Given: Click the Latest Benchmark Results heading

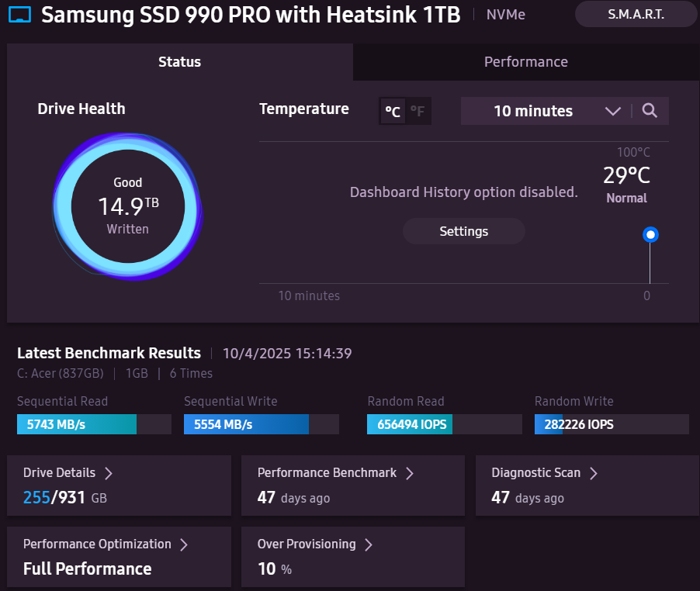Looking at the screenshot, I should point(109,353).
